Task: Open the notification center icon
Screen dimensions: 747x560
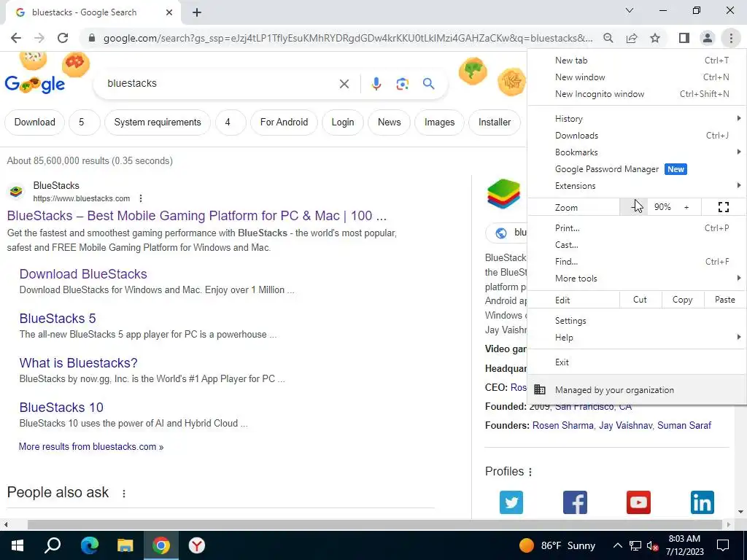Action: 723,545
